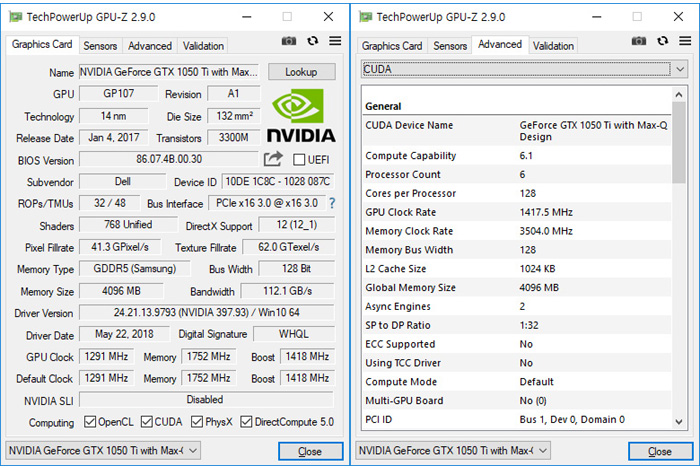Image resolution: width=700 pixels, height=468 pixels.
Task: Toggle the OpenCL checkbox
Action: coord(90,422)
